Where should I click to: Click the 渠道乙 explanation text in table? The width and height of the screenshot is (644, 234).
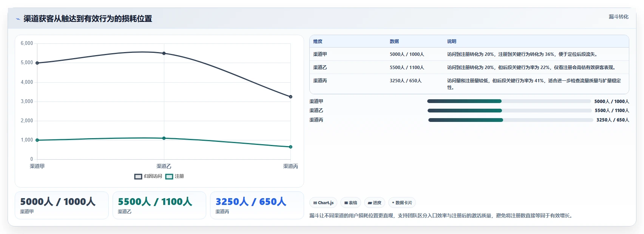(x=532, y=68)
